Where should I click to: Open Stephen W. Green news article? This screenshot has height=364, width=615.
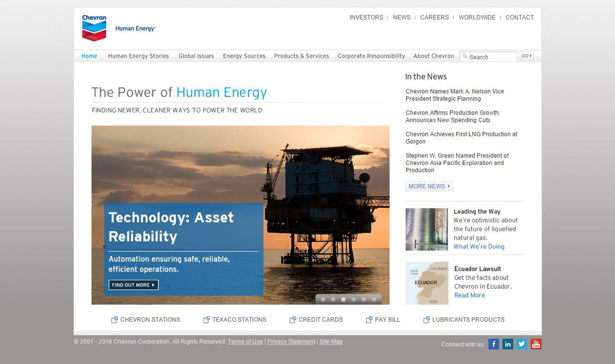[x=457, y=163]
